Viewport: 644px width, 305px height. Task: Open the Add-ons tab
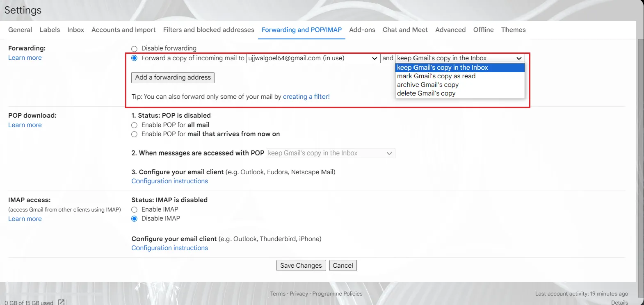[362, 30]
